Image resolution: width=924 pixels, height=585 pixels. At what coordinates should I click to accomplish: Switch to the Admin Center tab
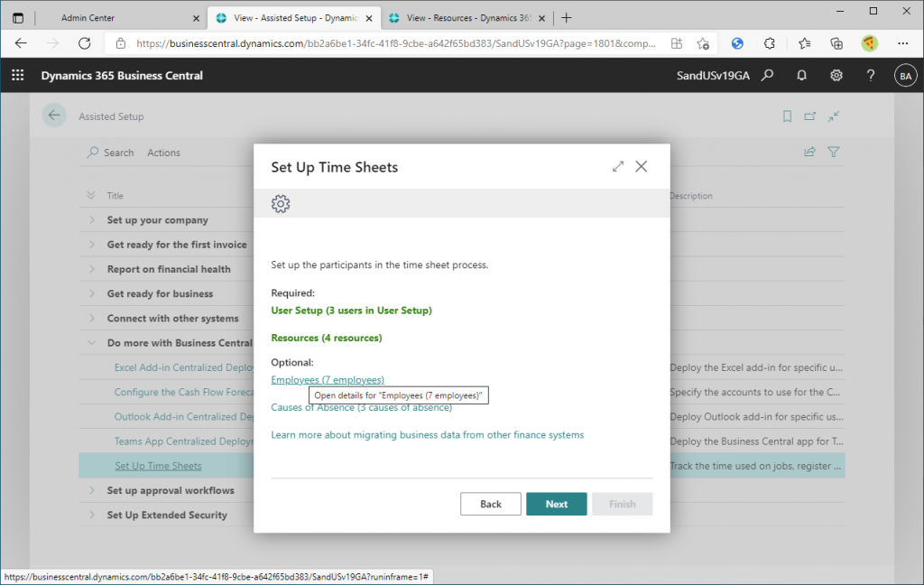tap(88, 18)
